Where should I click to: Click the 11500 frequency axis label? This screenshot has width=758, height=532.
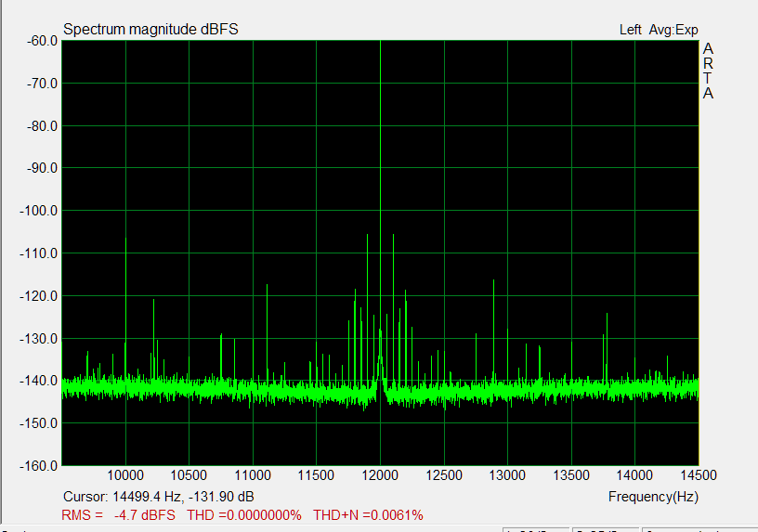[x=316, y=475]
